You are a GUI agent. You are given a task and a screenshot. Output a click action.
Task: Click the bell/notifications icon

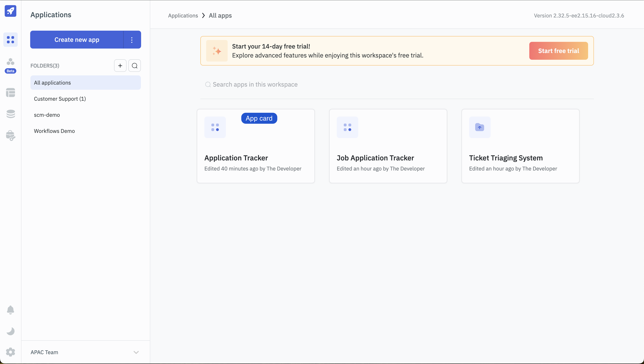tap(11, 310)
